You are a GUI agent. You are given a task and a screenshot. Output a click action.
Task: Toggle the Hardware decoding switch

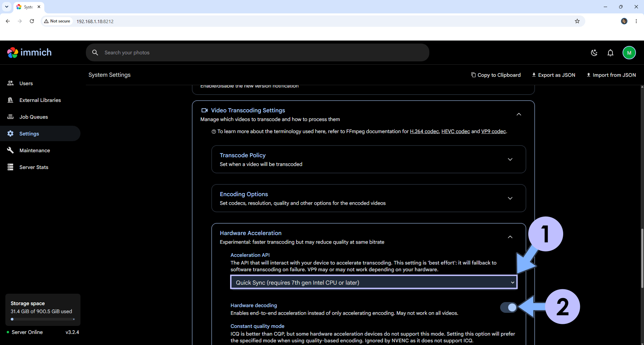(x=508, y=307)
